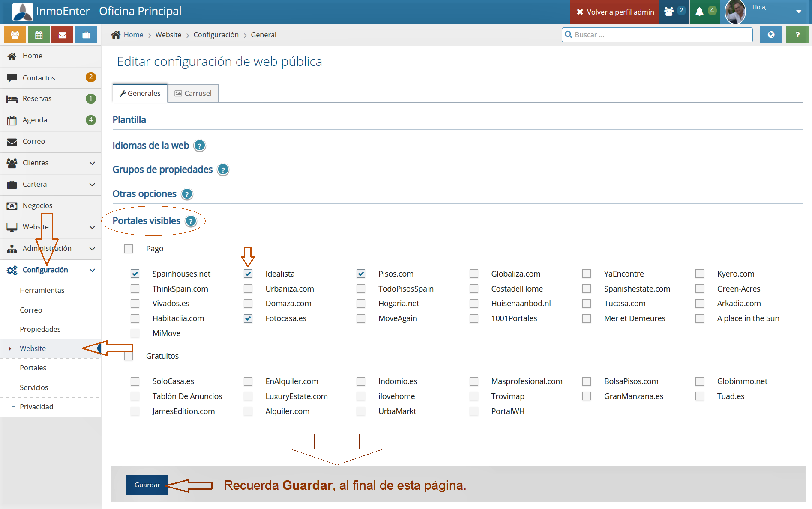
Task: Click the Buscar search field
Action: 657,35
